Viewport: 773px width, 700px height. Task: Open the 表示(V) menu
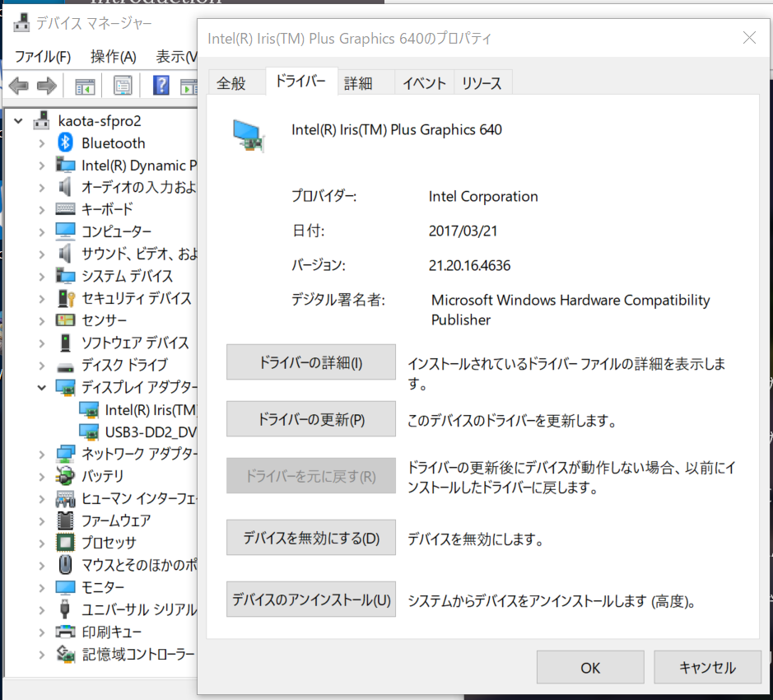(176, 57)
